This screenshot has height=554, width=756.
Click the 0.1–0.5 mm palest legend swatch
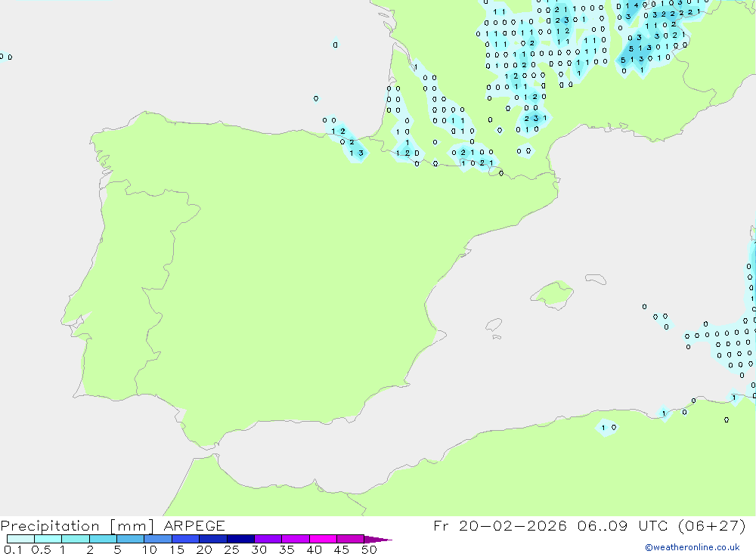tap(20, 539)
